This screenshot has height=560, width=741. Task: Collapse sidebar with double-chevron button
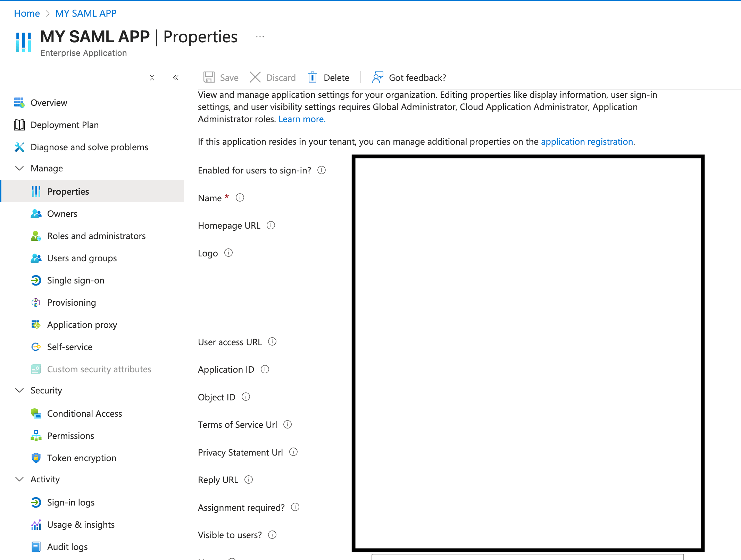(176, 78)
